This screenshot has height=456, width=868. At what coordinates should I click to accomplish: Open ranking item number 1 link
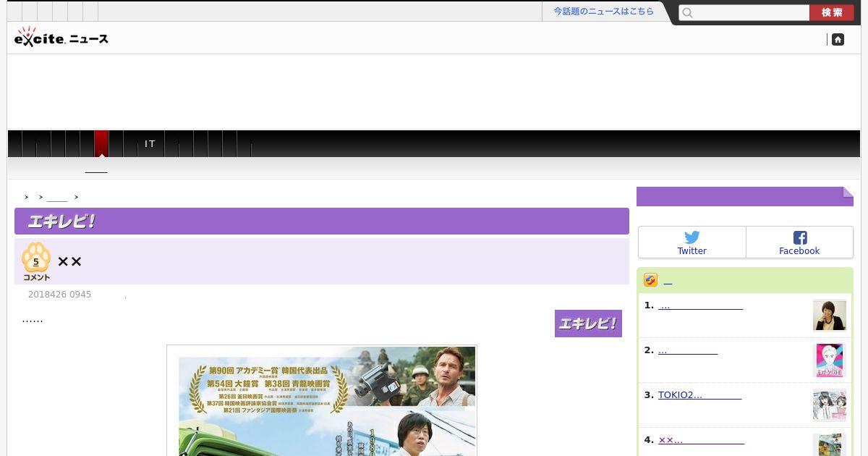coord(700,305)
